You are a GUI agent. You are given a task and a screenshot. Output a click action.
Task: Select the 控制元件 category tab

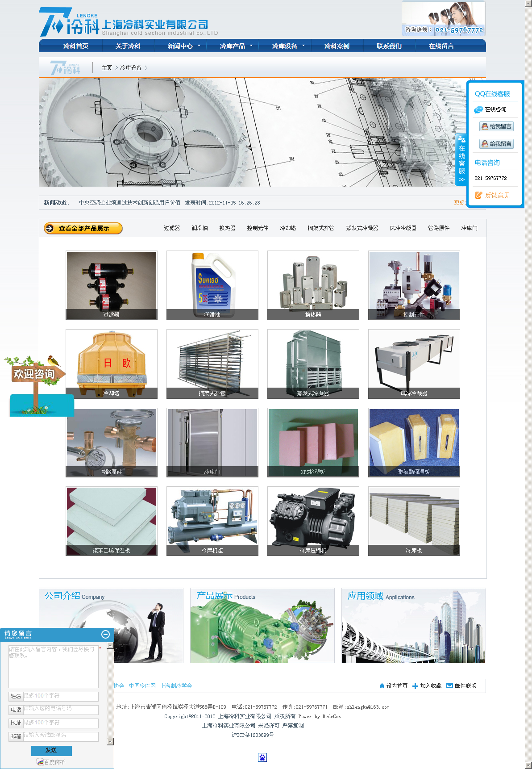pyautogui.click(x=258, y=228)
